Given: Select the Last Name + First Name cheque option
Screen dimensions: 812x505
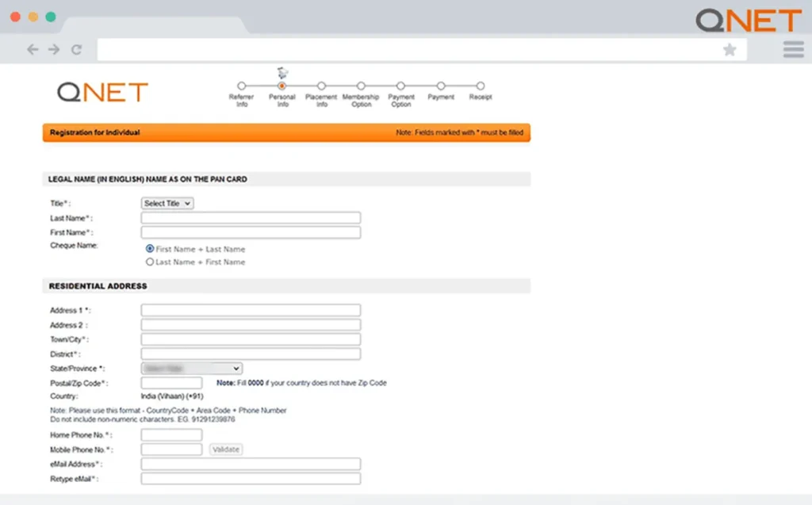Looking at the screenshot, I should click(149, 262).
